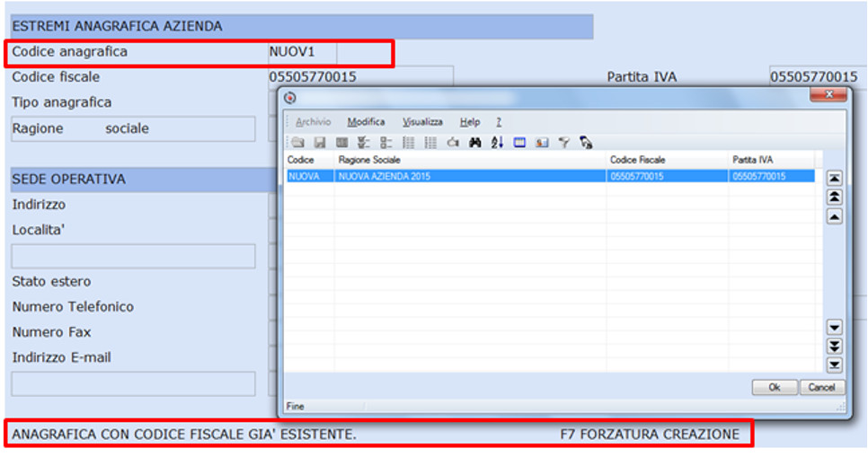This screenshot has height=457, width=868.
Task: Click the empty box below Localita'
Action: tap(133, 256)
